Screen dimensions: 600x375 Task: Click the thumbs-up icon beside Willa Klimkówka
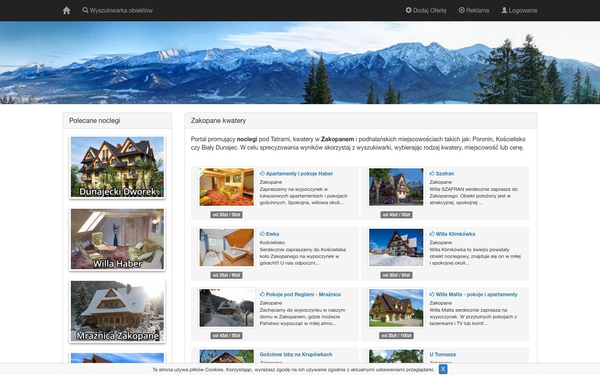(432, 234)
